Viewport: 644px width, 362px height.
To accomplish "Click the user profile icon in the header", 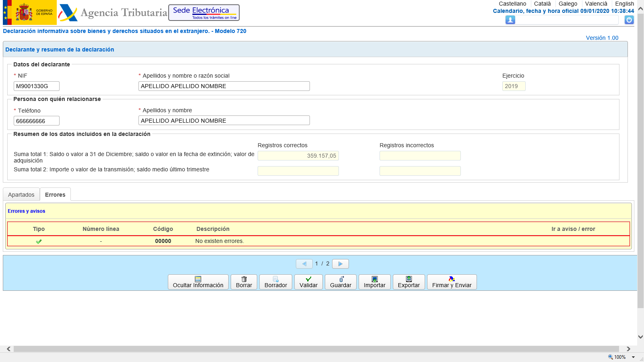I will coord(510,20).
